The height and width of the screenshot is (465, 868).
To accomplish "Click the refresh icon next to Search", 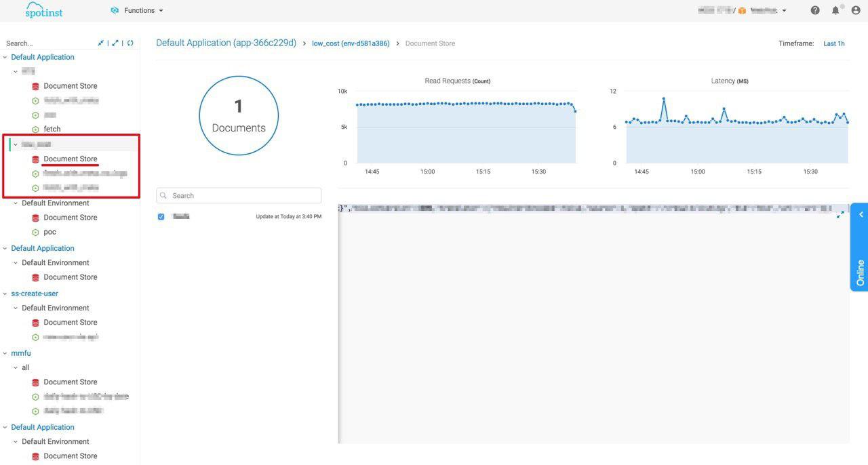I will click(130, 41).
